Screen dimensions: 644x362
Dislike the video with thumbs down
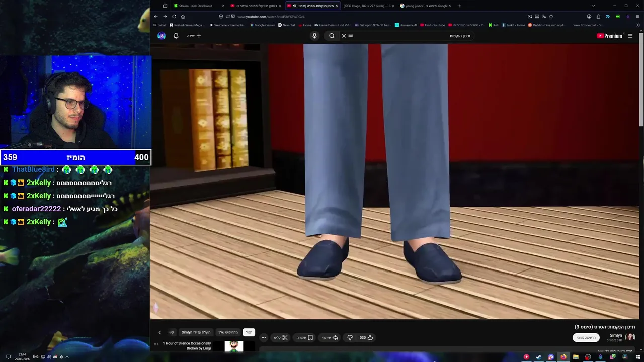(350, 338)
